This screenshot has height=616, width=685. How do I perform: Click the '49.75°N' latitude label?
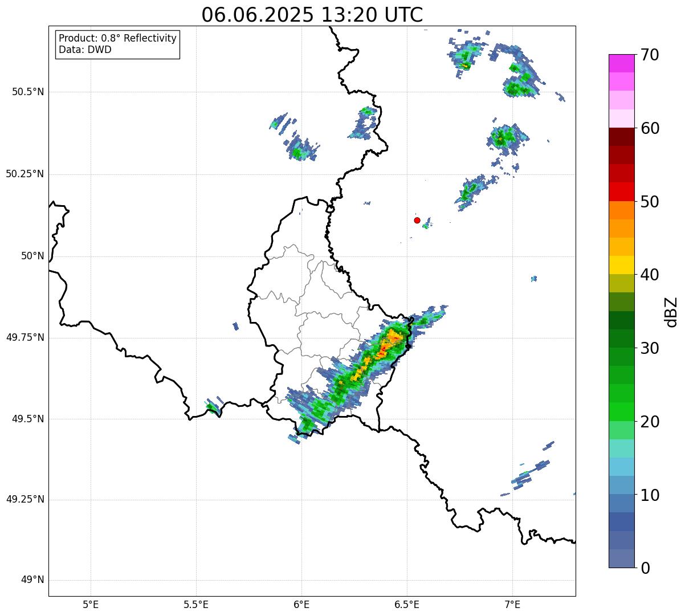(25, 337)
